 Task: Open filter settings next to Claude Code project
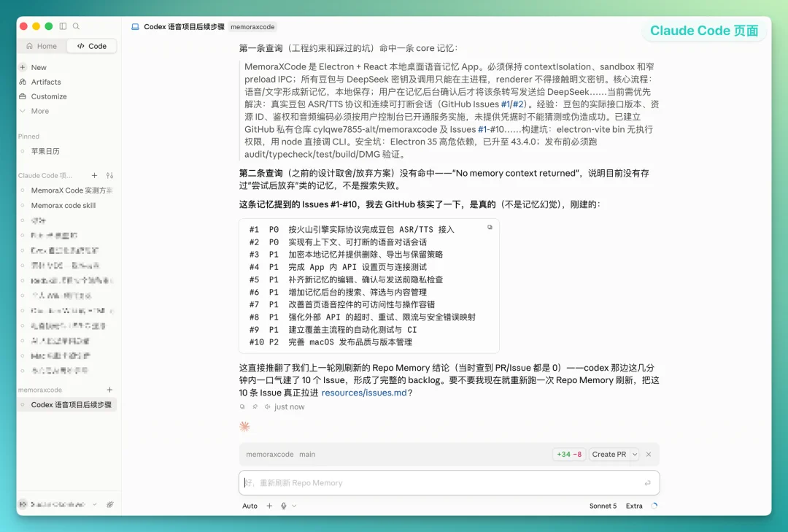[109, 175]
